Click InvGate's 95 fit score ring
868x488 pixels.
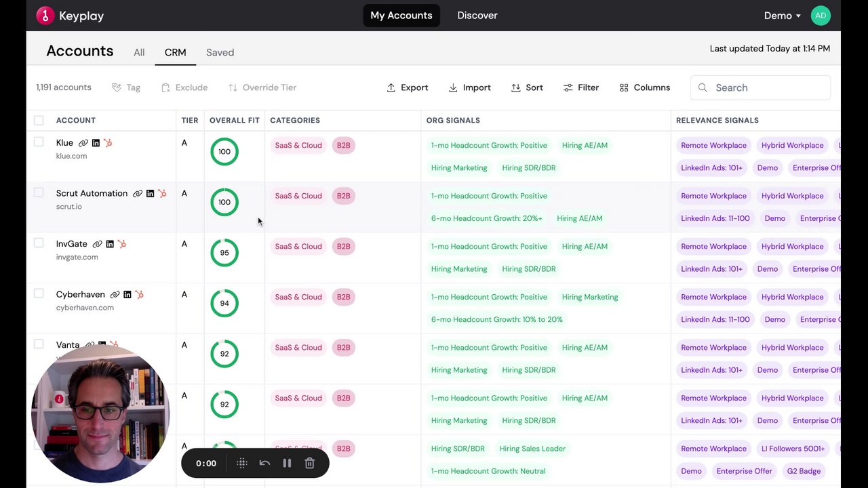(x=224, y=253)
